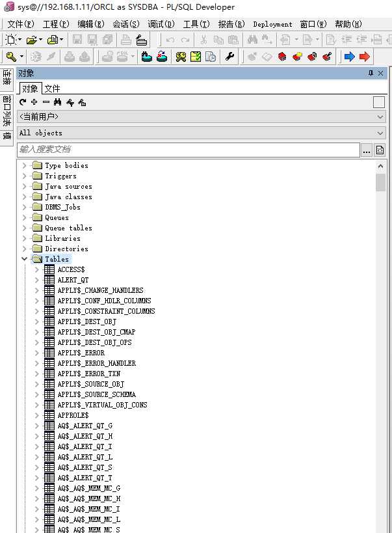Select the Queue tables folder

click(x=68, y=228)
